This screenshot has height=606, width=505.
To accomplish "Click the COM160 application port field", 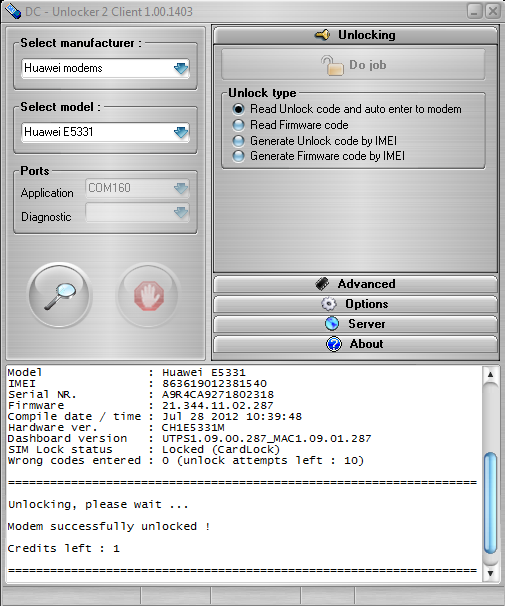I will pos(137,188).
